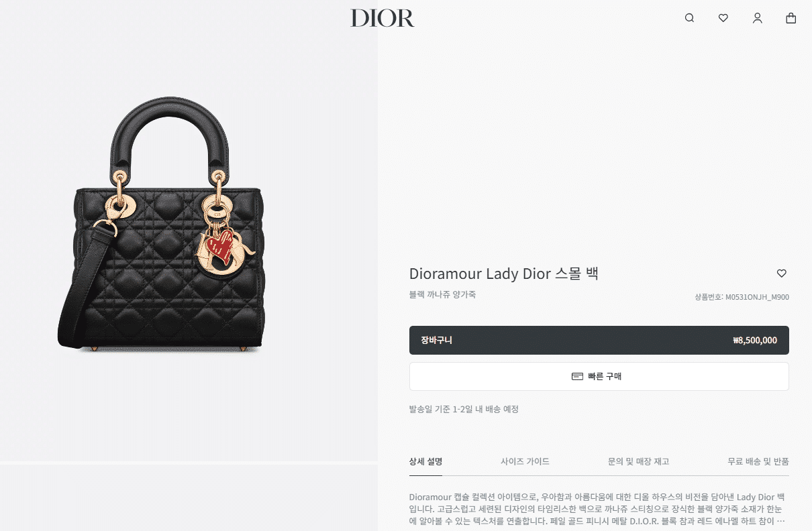Select the 상세 설명 tab
The height and width of the screenshot is (531, 812).
pos(425,461)
